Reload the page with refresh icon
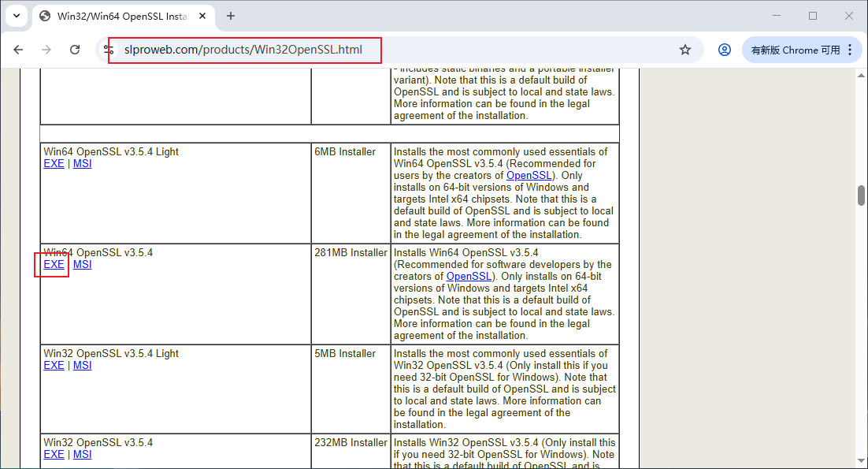This screenshot has height=469, width=868. [75, 50]
